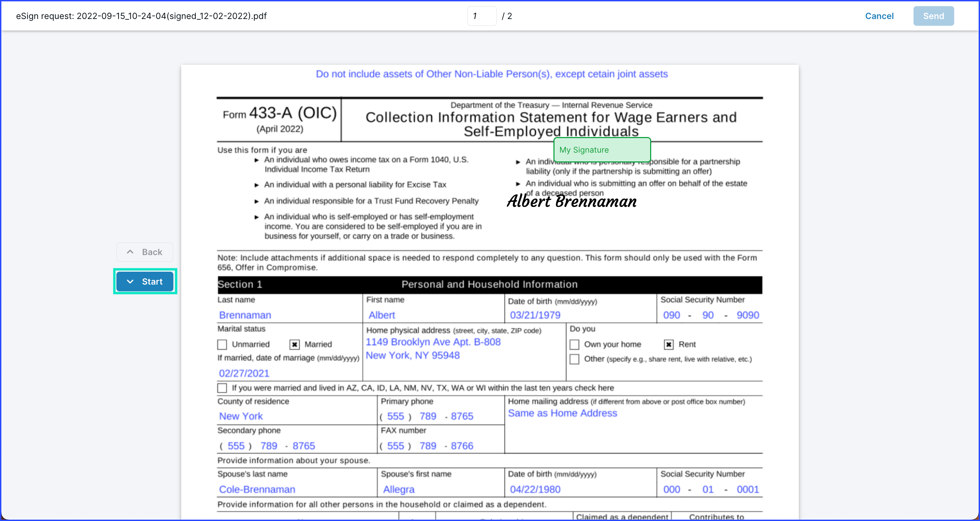Click the First name field Albert
Viewport: 980px width, 521px height.
(x=381, y=315)
